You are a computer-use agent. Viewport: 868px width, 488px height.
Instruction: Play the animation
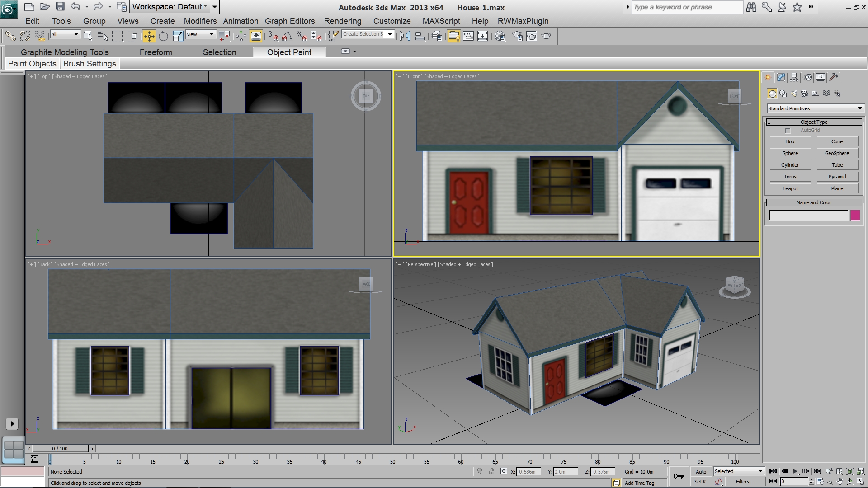click(795, 471)
